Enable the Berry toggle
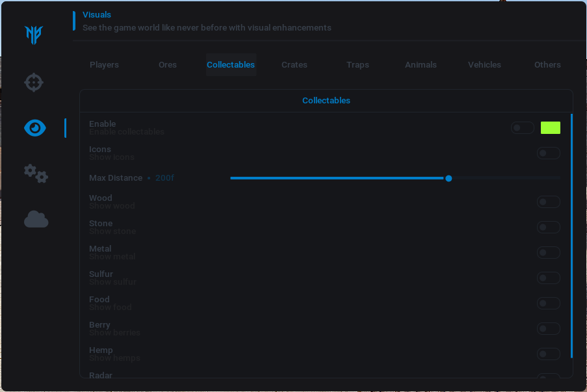Image resolution: width=587 pixels, height=392 pixels. [x=548, y=329]
